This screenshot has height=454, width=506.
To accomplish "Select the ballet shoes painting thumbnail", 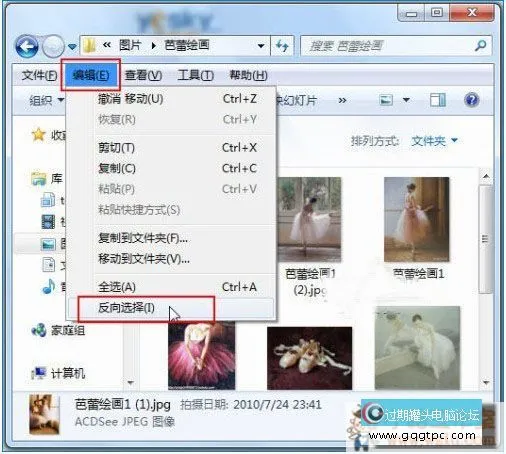I will (309, 358).
